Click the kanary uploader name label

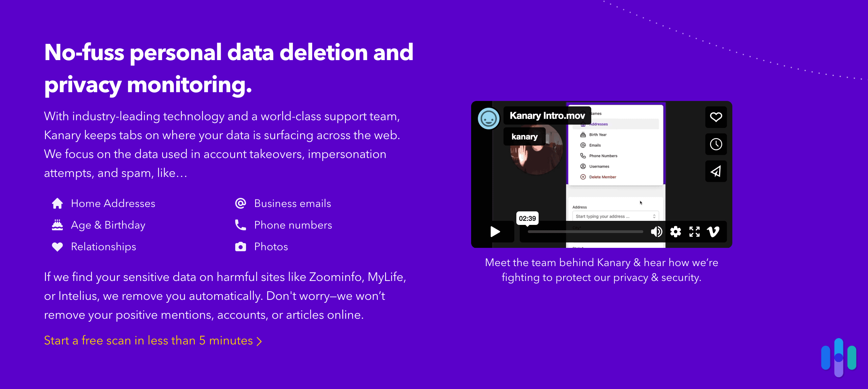[x=524, y=136]
